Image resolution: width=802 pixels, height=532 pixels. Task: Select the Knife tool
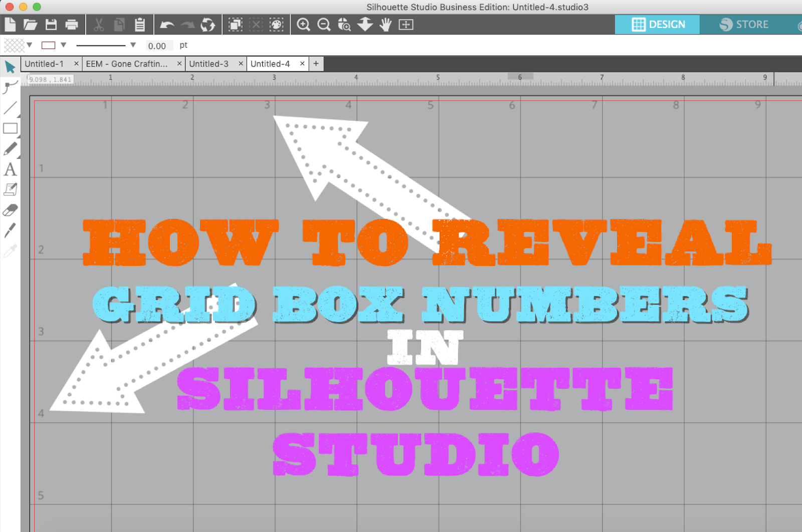(x=10, y=230)
